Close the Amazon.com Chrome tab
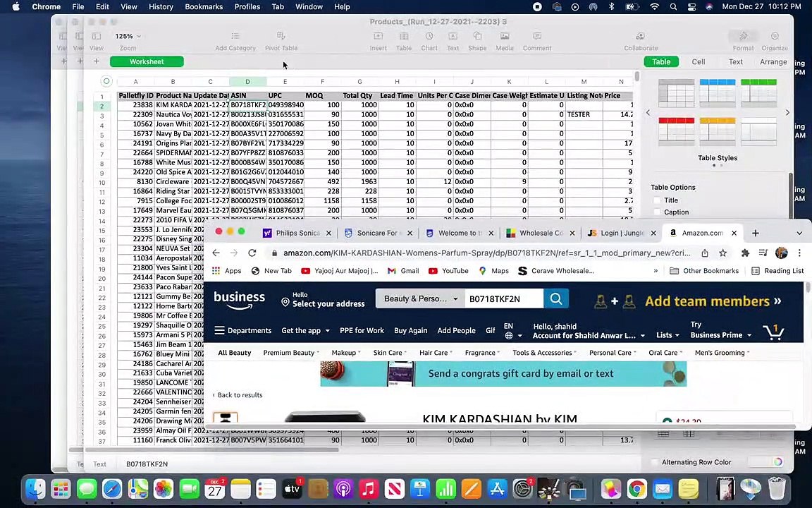Image resolution: width=812 pixels, height=508 pixels. pyautogui.click(x=734, y=234)
